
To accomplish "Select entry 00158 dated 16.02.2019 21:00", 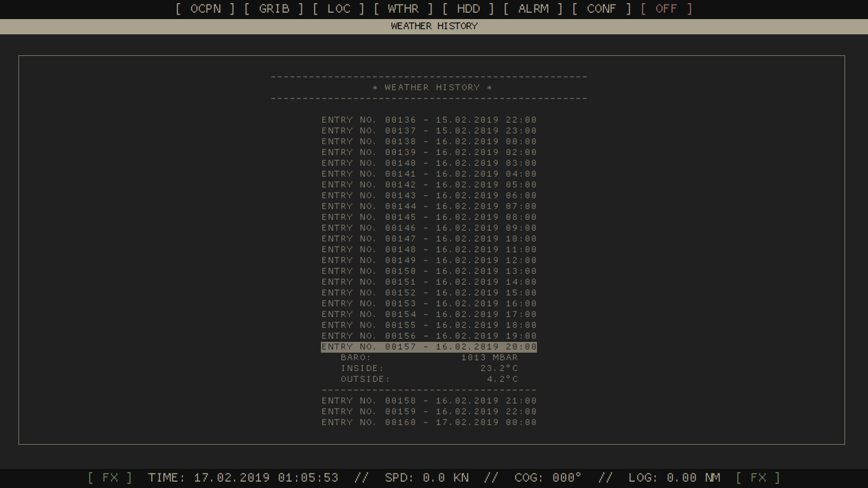I will (x=429, y=401).
